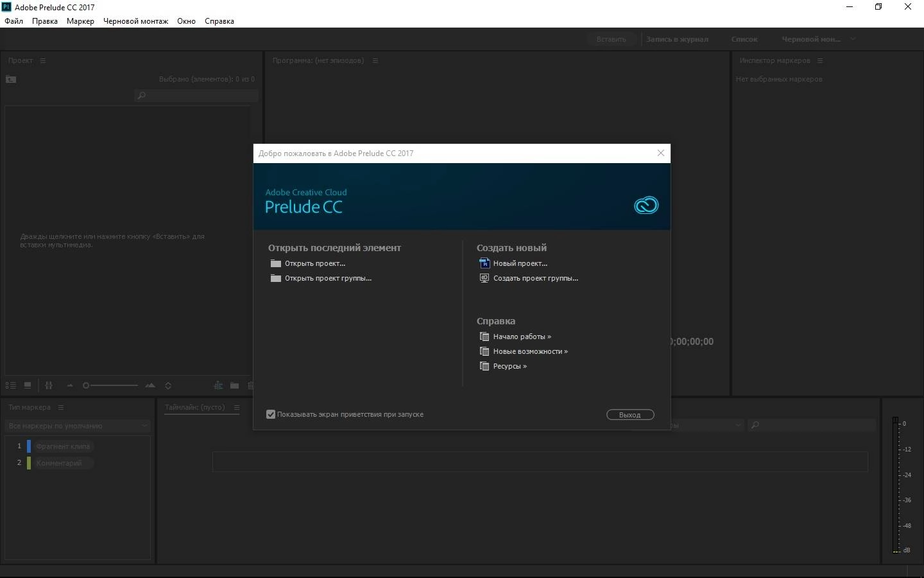Click the vertical sliders icon in the Project panel toolbar

(x=49, y=385)
